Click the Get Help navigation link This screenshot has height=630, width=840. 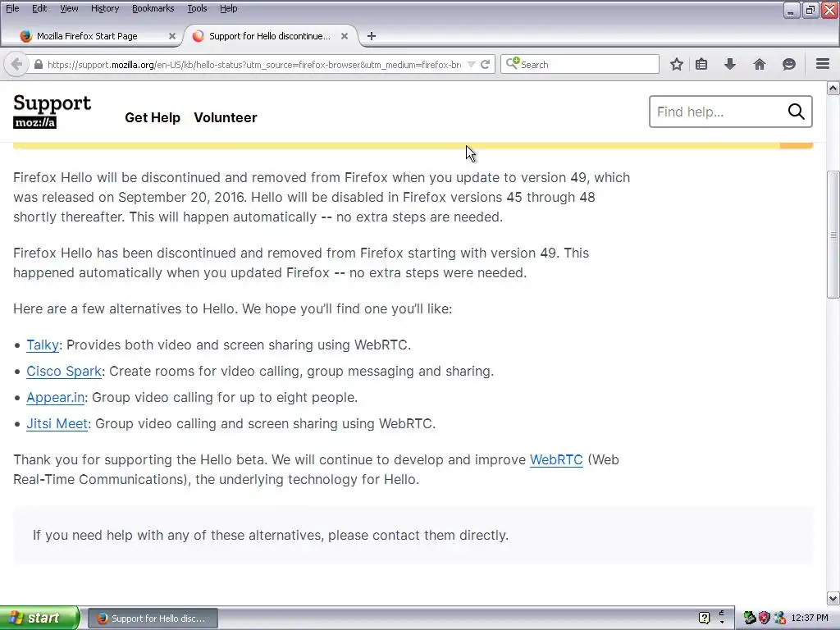coord(153,117)
